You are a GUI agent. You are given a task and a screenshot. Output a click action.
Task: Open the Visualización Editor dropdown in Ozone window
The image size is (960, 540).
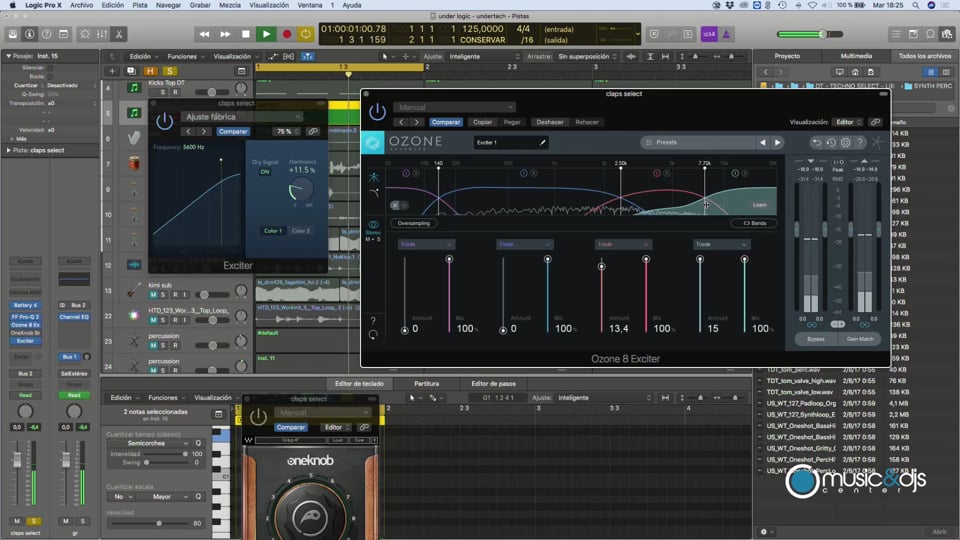click(849, 122)
